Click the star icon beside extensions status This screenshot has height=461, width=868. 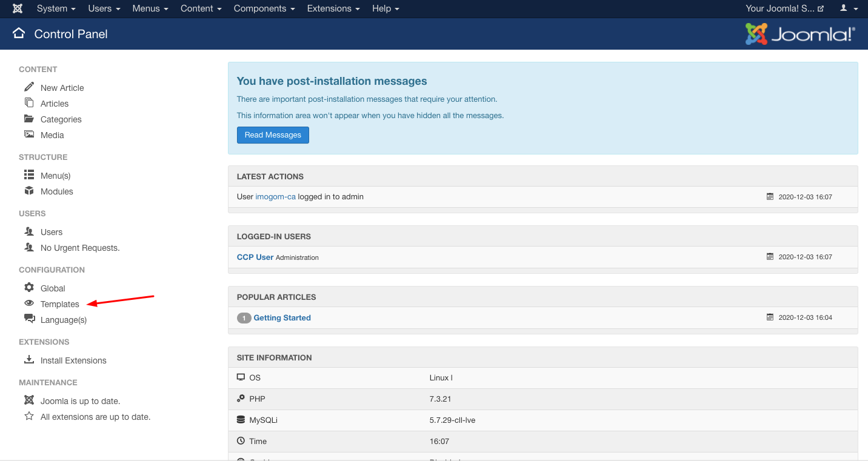[29, 416]
